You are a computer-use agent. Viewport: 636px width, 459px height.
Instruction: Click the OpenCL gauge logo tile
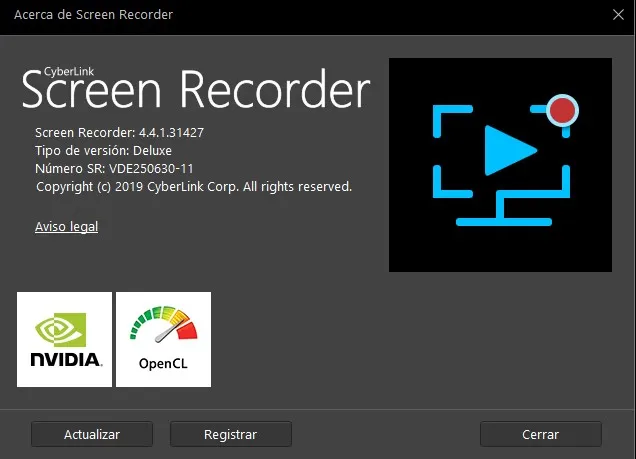point(163,339)
